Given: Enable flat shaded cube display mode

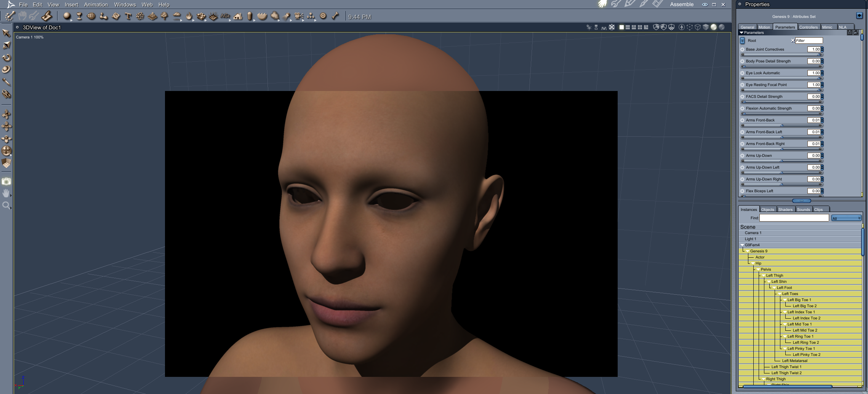Looking at the screenshot, I should click(705, 27).
